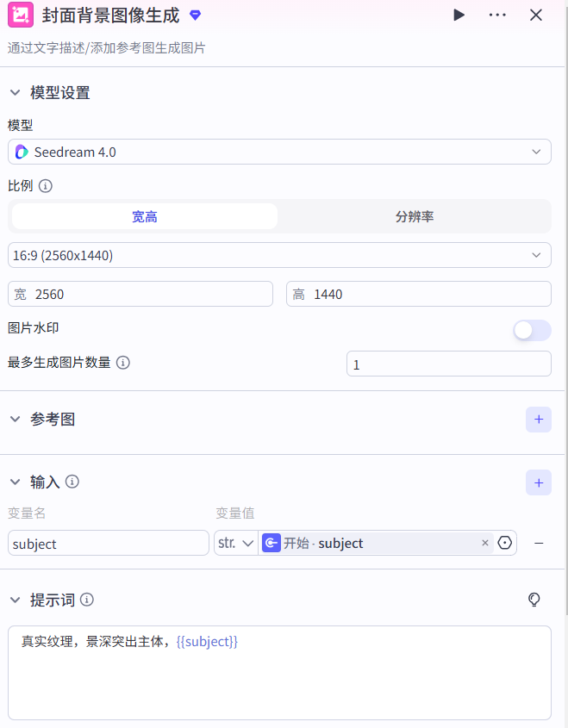This screenshot has height=728, width=568.
Task: Click the 宽 width field showing 2560
Action: coord(147,294)
